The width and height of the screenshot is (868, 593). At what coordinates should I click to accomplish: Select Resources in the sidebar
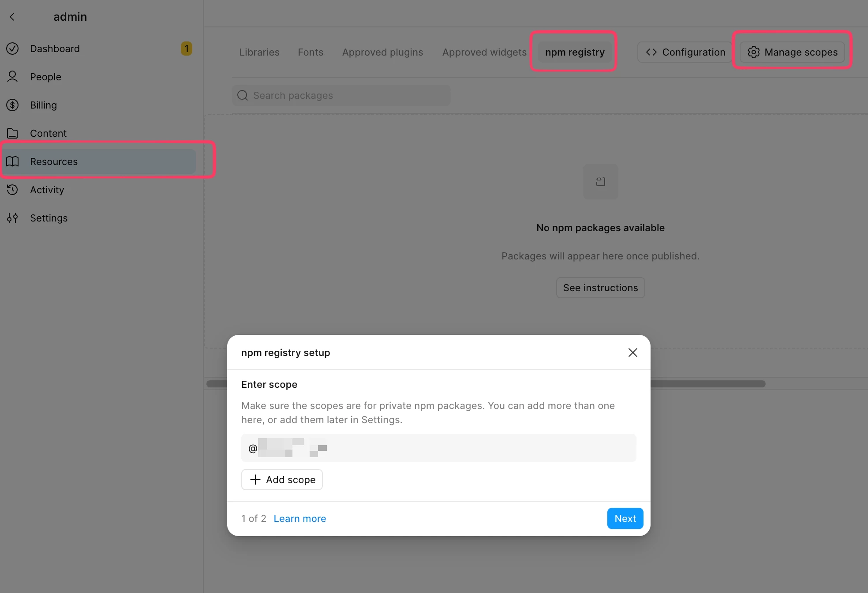(54, 161)
